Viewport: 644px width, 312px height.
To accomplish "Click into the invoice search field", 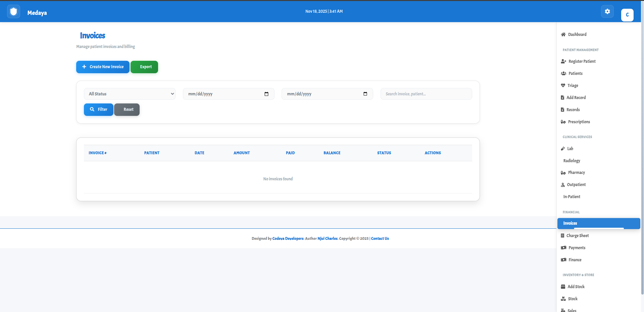I will [426, 94].
